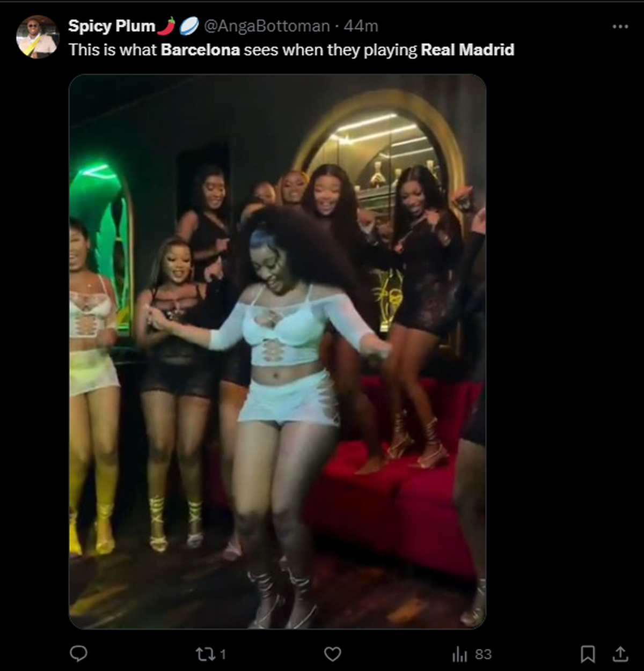The height and width of the screenshot is (671, 644).
Task: Like the post with the heart icon
Action: click(332, 653)
